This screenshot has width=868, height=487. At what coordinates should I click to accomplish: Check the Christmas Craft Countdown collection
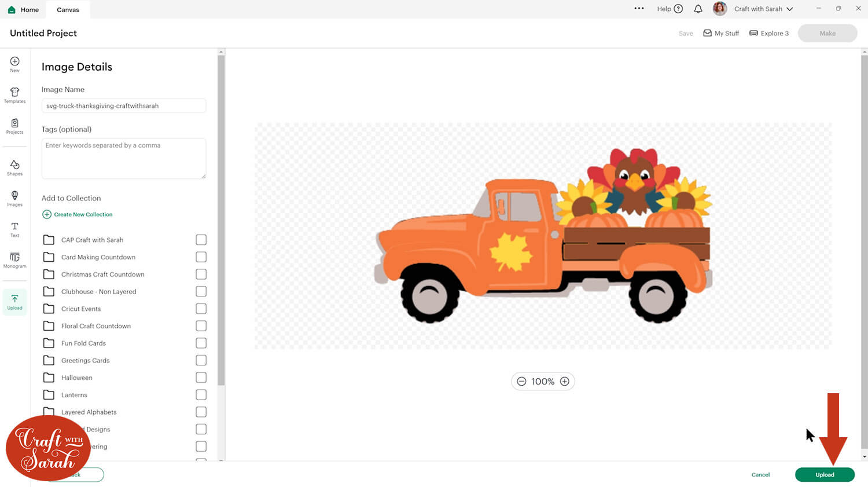[x=201, y=274]
